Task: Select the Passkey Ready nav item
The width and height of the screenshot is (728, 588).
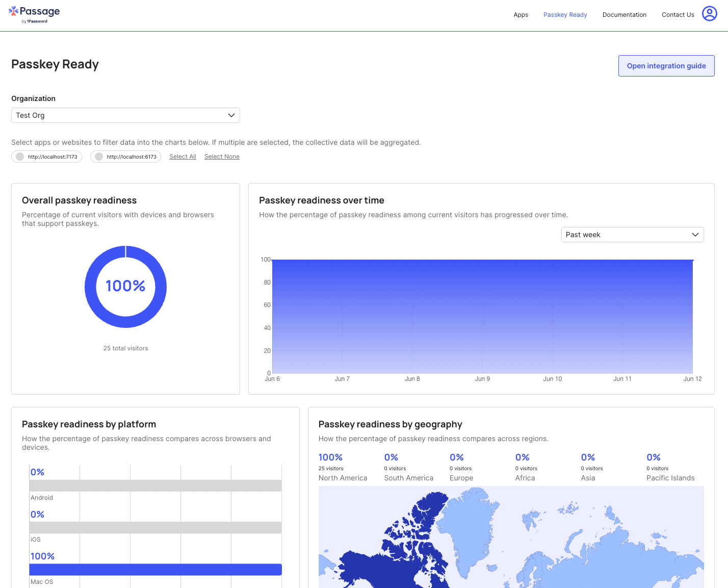Action: pyautogui.click(x=565, y=14)
